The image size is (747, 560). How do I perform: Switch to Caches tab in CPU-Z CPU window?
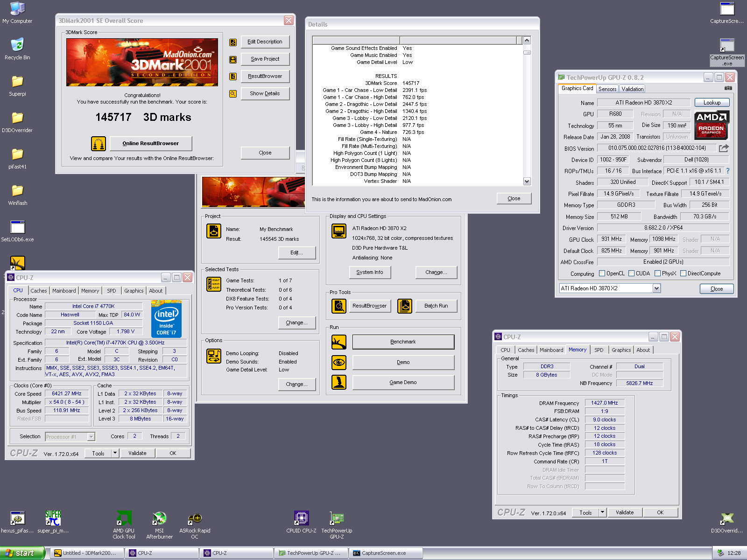39,291
